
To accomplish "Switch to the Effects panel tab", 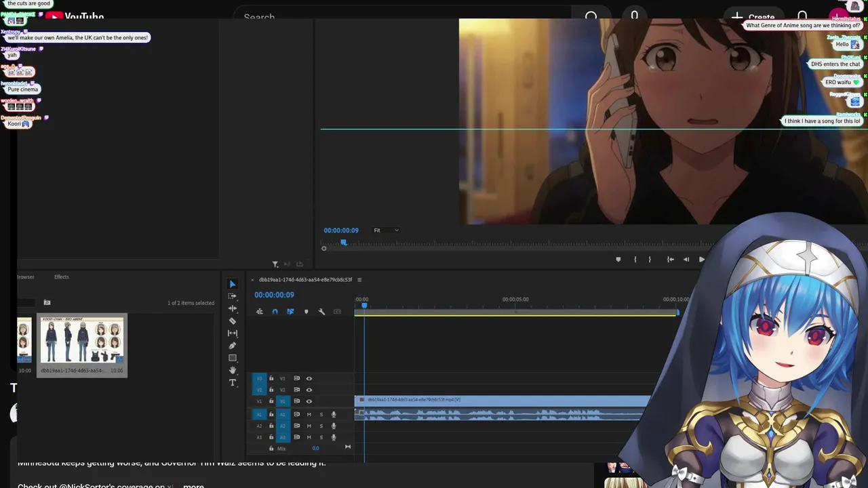I will pyautogui.click(x=62, y=277).
